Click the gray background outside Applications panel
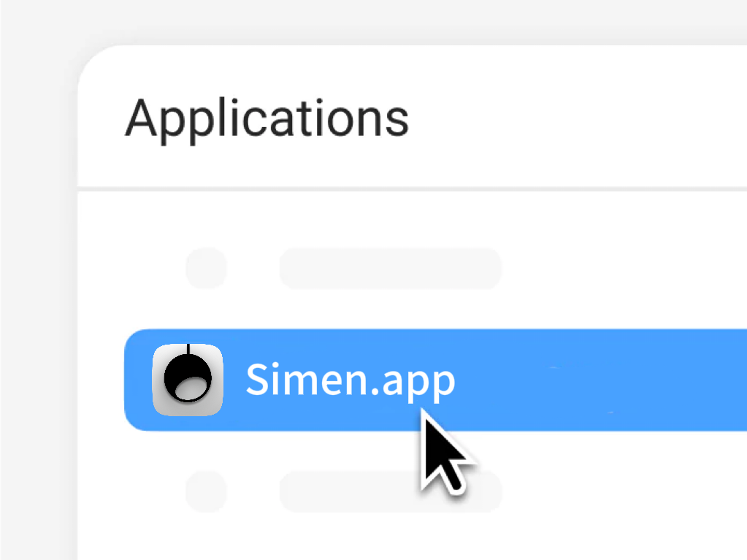Image resolution: width=747 pixels, height=560 pixels. (x=38, y=285)
